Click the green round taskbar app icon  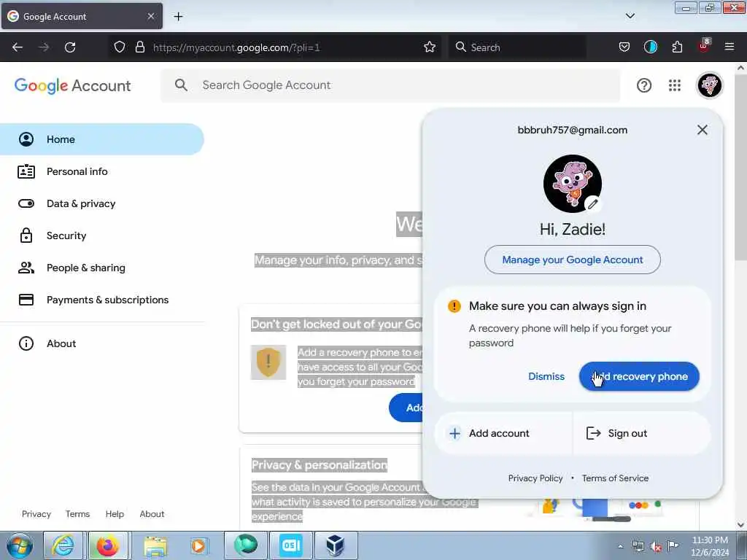[x=246, y=545]
